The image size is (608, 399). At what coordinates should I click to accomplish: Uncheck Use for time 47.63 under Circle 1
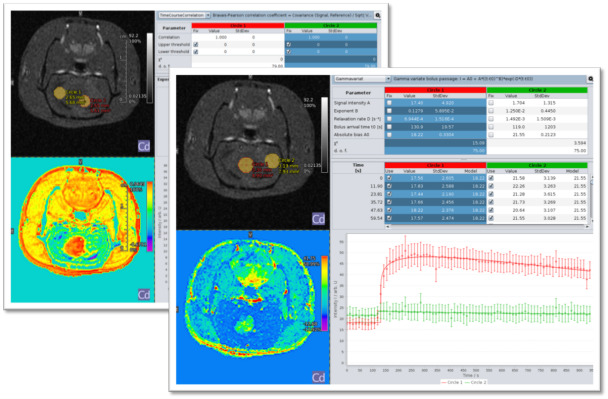[x=389, y=210]
